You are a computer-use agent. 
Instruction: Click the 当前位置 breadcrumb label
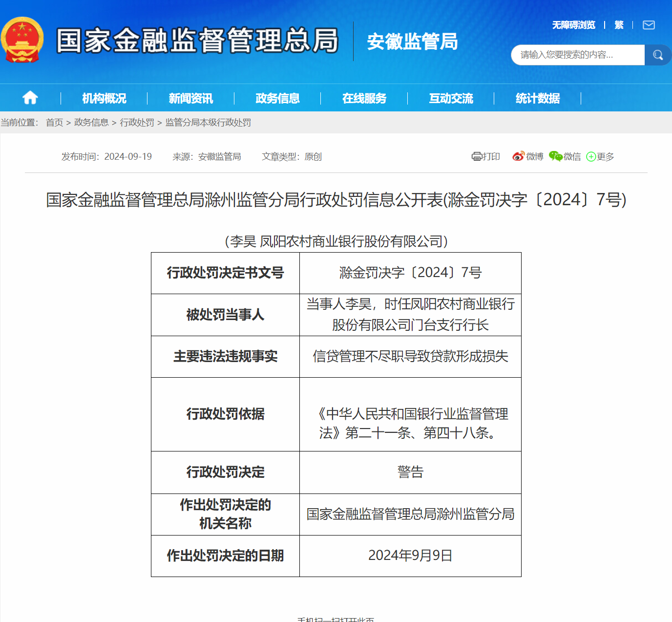coord(20,123)
